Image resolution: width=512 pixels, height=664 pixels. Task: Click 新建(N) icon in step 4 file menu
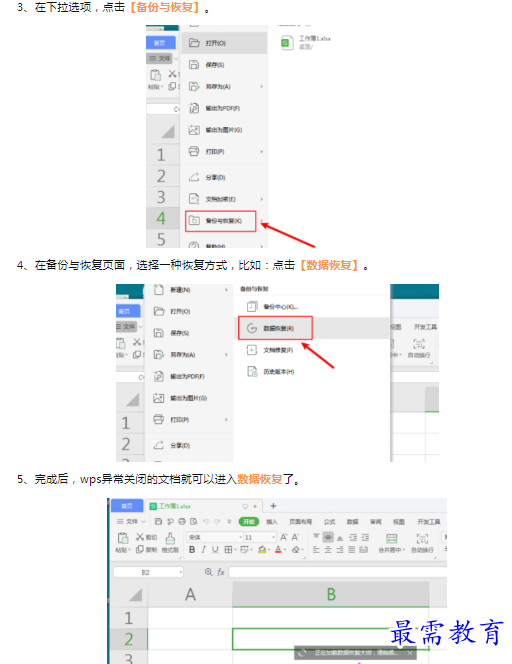pos(158,290)
